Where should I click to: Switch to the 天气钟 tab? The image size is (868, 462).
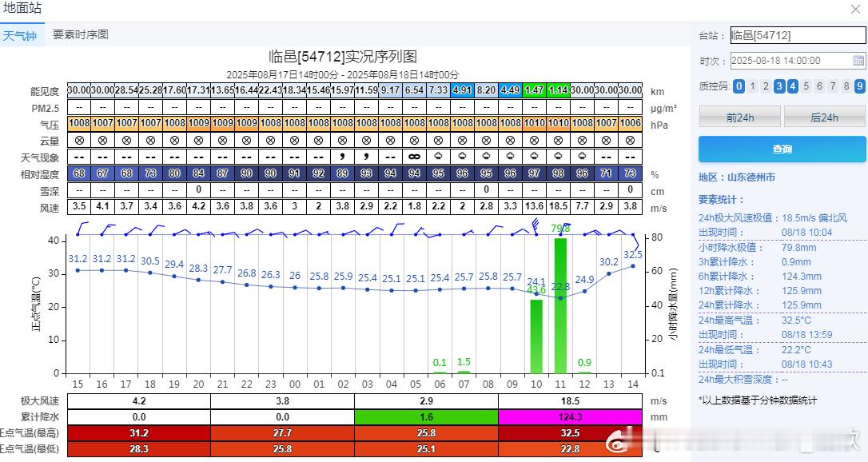19,35
